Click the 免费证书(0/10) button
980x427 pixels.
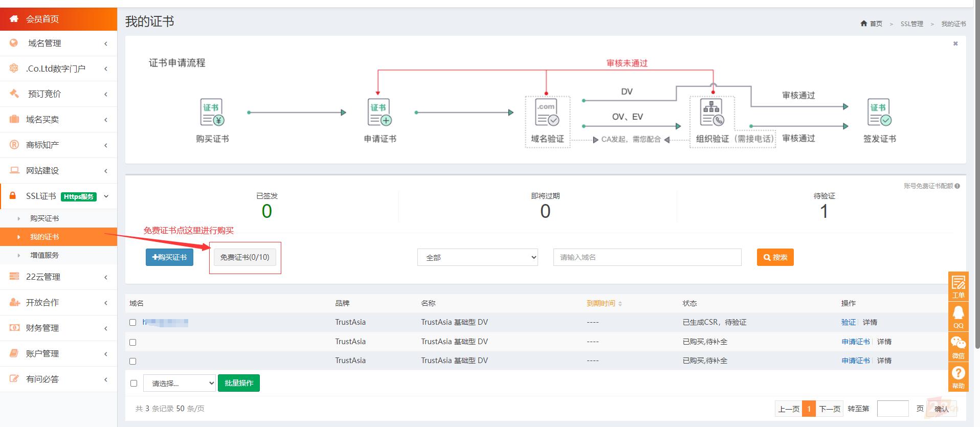coord(245,257)
